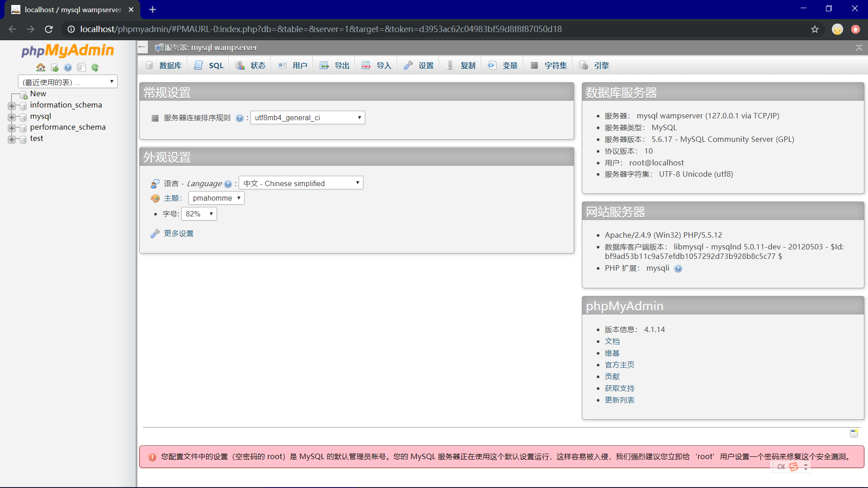Viewport: 868px width, 488px height.
Task: Open the documentation page icon in sidebar
Action: coord(81,68)
